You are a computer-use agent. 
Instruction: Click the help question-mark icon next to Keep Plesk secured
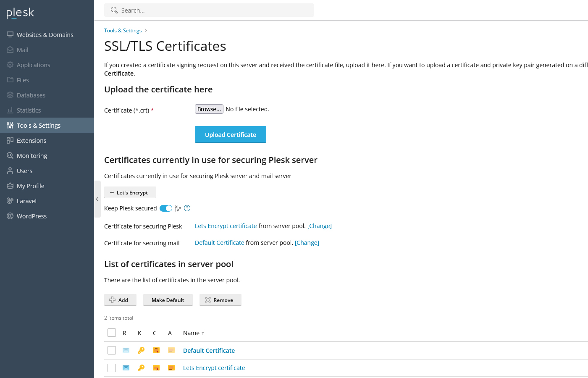[x=187, y=208]
